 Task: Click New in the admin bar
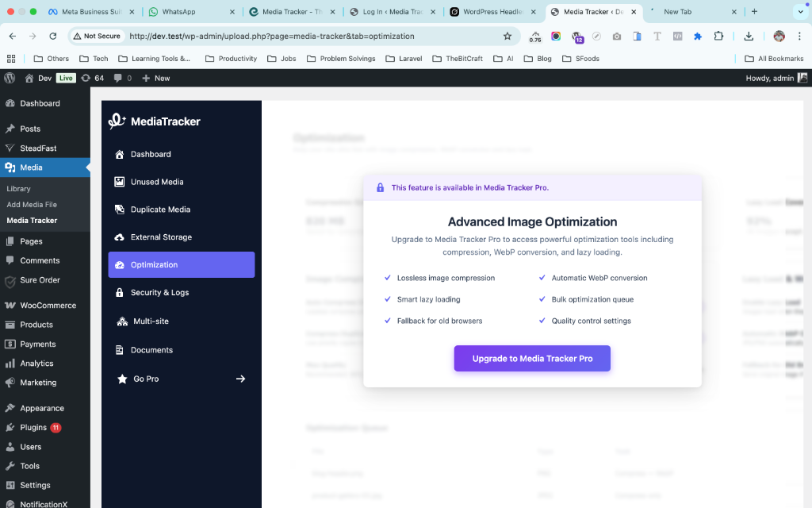coord(156,79)
